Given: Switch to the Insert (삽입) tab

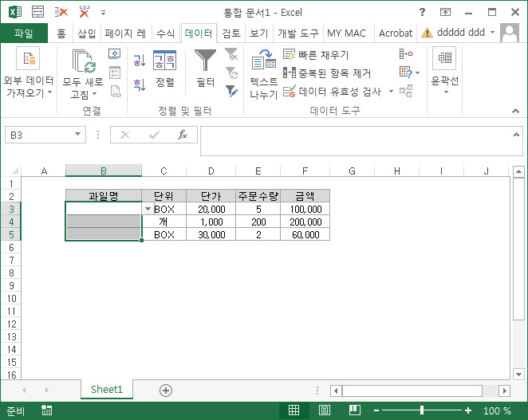Looking at the screenshot, I should coord(87,33).
